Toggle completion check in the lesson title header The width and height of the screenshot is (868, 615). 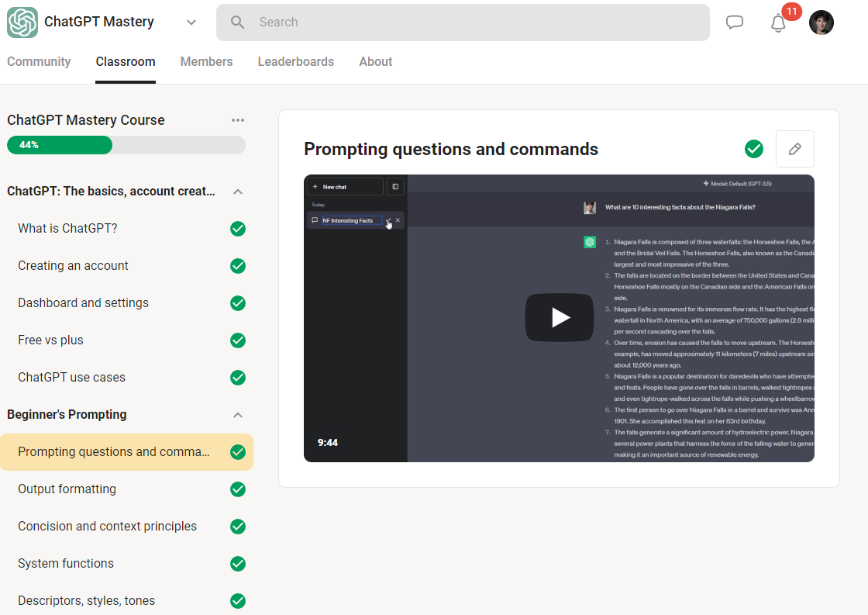click(754, 148)
